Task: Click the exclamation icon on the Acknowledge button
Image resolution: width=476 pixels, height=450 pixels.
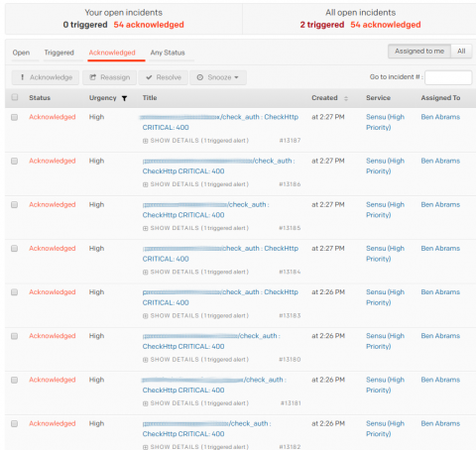Action: pos(22,77)
